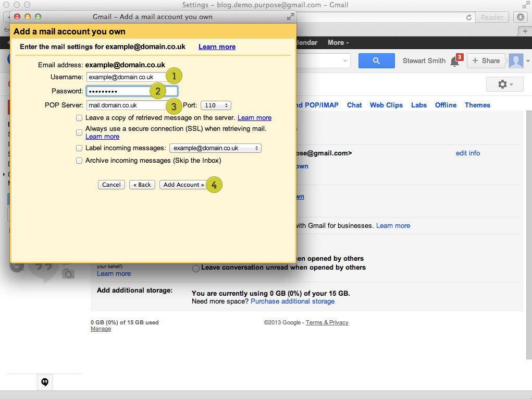
Task: Tick Archive incoming messages checkbox
Action: click(79, 161)
